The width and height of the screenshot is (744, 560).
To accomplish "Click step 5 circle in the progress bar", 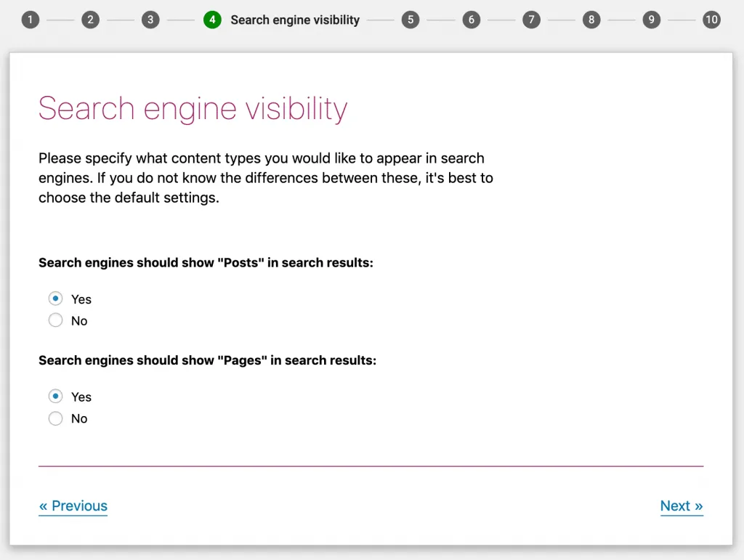I will point(411,20).
